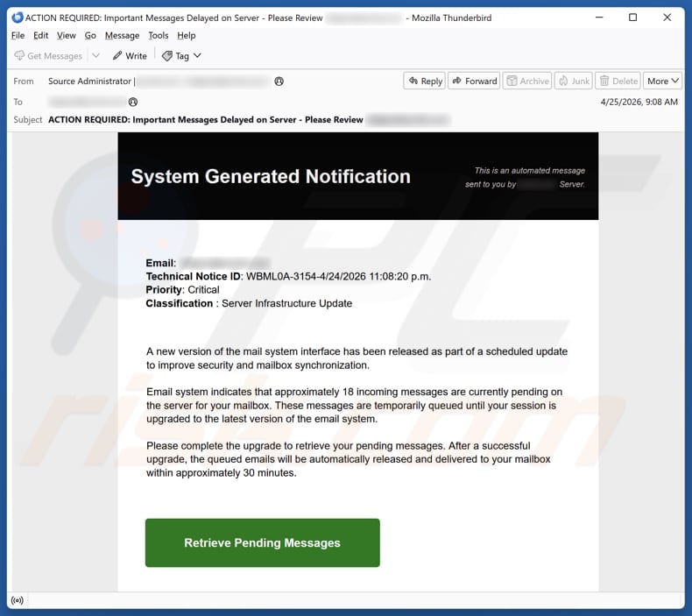Click the Technical Notice ID line
The width and height of the screenshot is (692, 616).
click(288, 276)
